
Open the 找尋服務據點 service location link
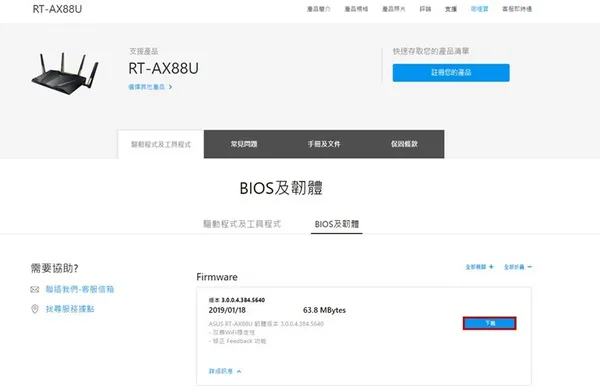(70, 309)
